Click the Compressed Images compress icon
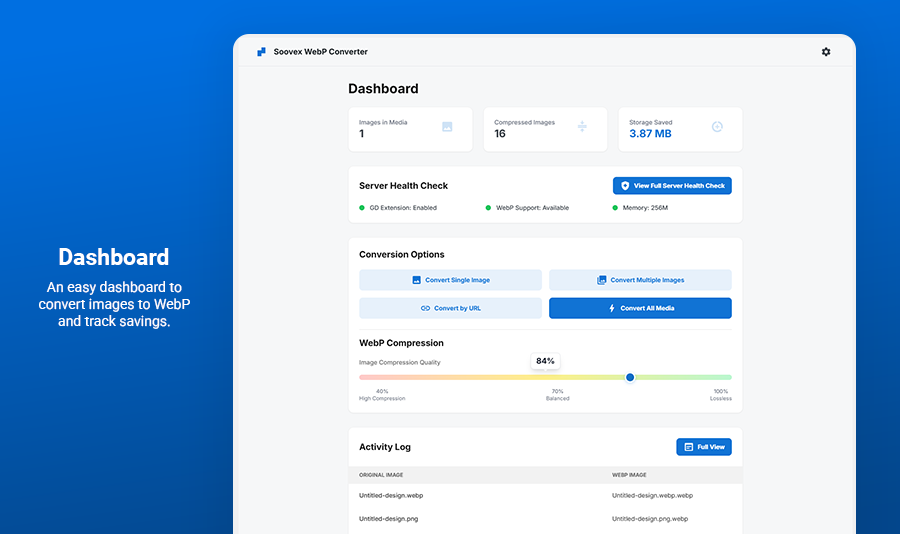The image size is (900, 534). pos(582,127)
